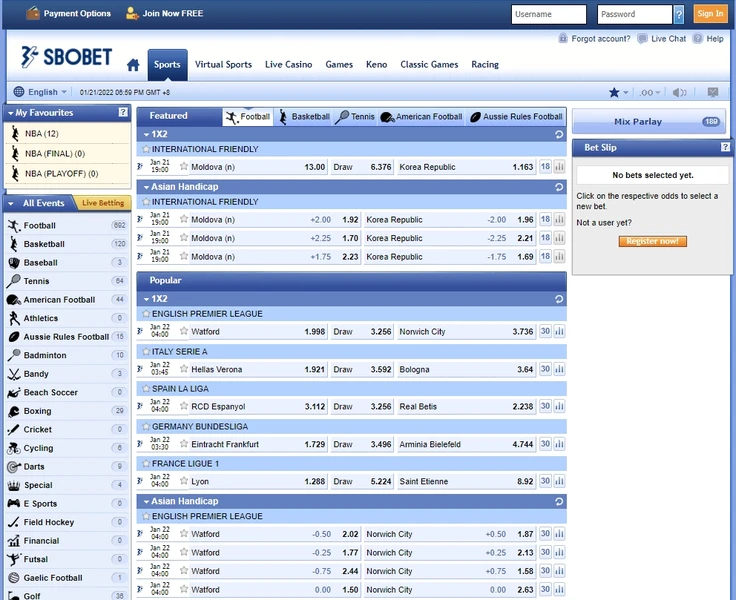Add Lyon vs Saint Etienne to favourites

click(184, 481)
